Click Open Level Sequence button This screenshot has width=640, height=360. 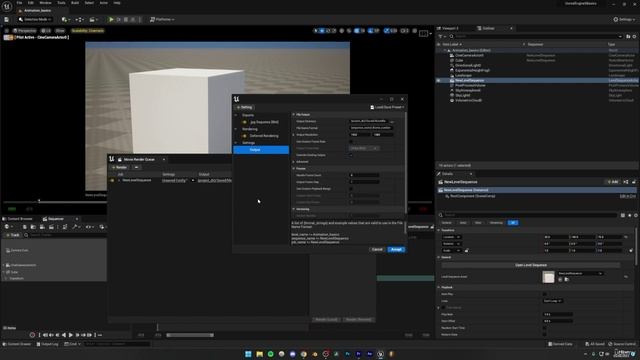coord(531,265)
